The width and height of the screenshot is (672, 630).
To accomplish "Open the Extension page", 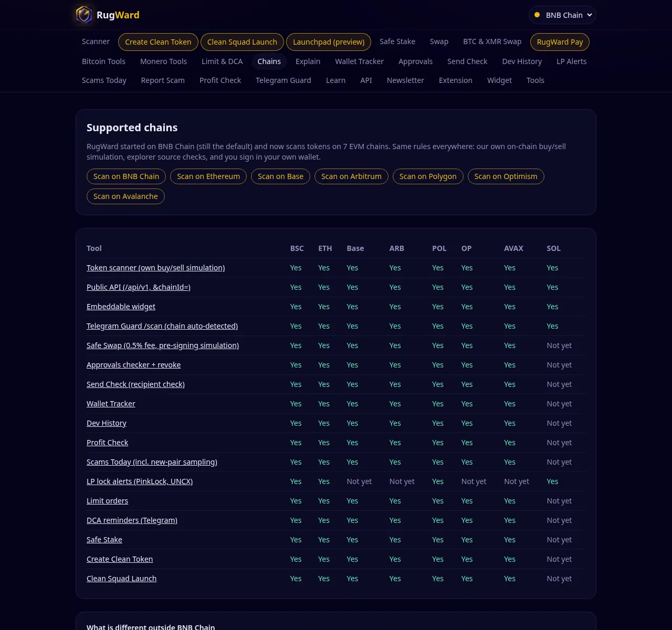I will pyautogui.click(x=456, y=80).
